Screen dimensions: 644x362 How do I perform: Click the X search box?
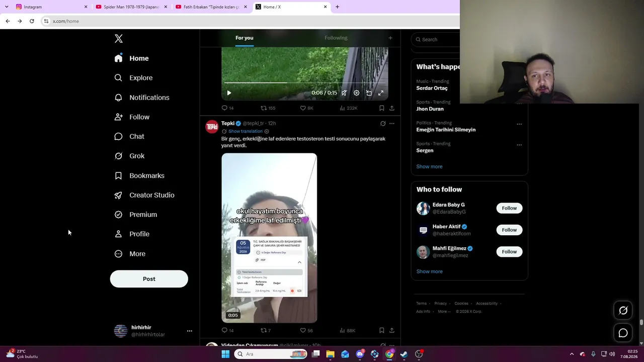coord(436,39)
